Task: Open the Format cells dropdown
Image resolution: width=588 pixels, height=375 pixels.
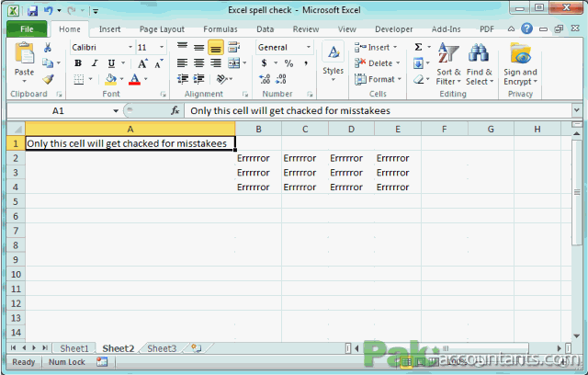Action: pyautogui.click(x=378, y=79)
